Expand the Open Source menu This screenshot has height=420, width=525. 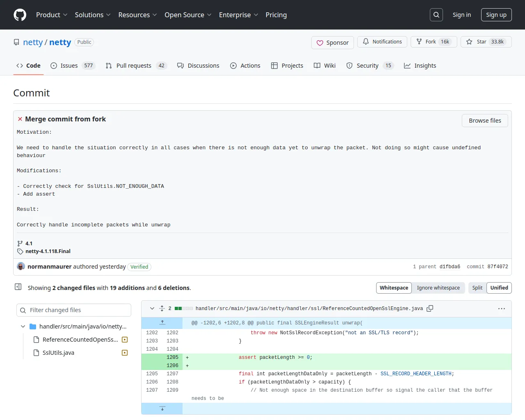point(188,15)
